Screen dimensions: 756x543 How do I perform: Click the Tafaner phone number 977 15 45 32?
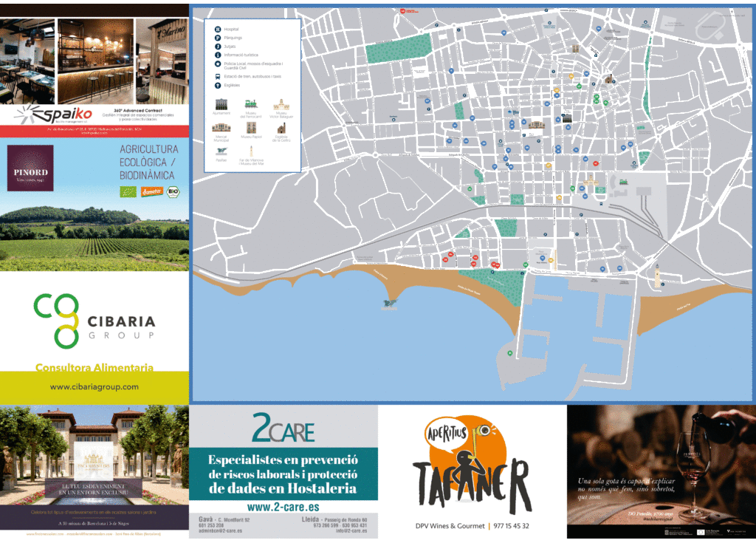(511, 526)
